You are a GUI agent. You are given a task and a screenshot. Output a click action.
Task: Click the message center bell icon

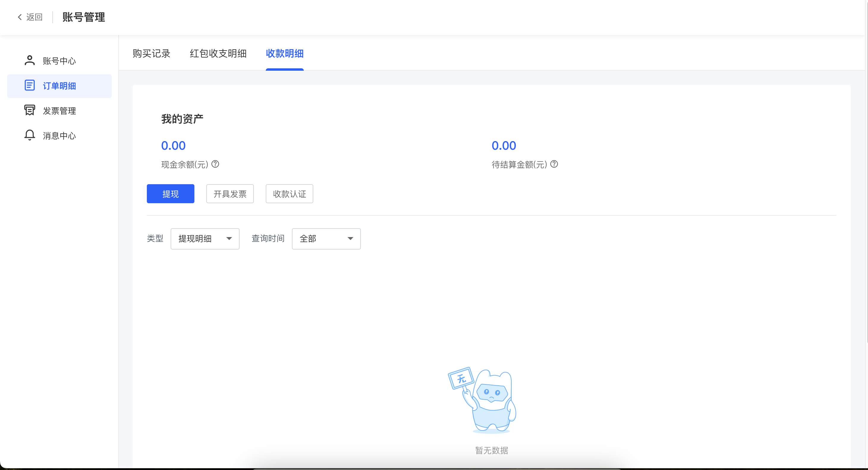[30, 135]
